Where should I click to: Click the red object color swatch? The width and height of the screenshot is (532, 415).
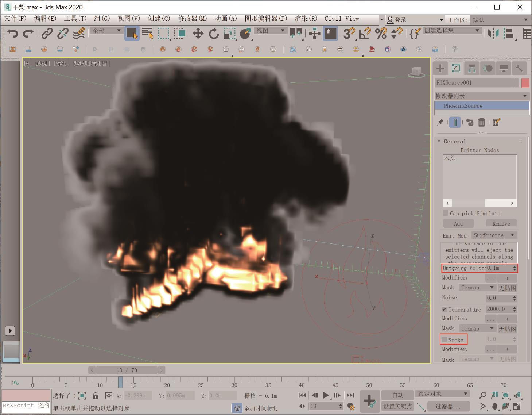(525, 83)
